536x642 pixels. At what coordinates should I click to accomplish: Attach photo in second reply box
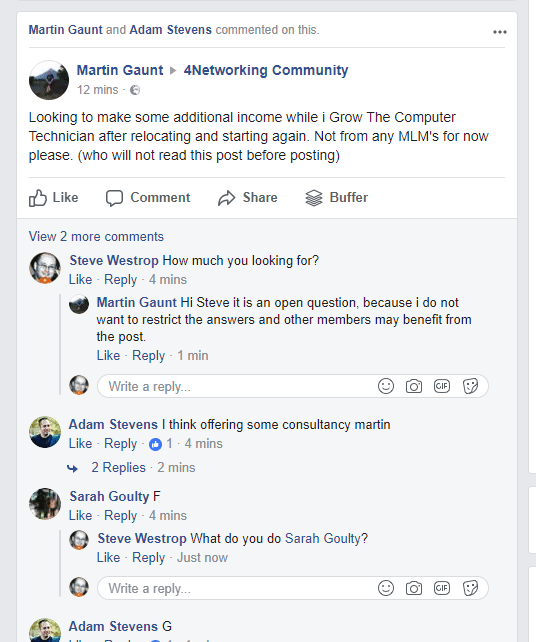(414, 588)
